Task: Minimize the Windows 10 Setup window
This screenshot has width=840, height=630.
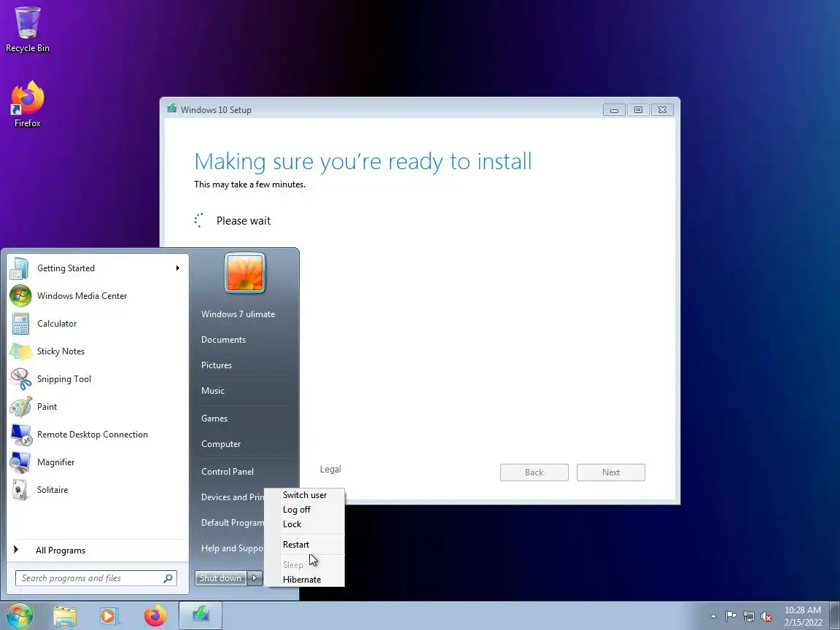Action: coord(615,110)
